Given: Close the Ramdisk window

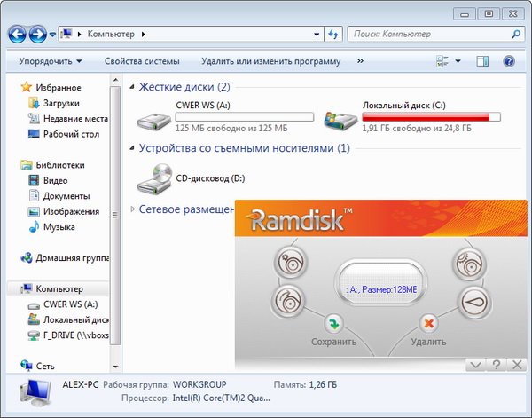Looking at the screenshot, I should click(x=517, y=365).
